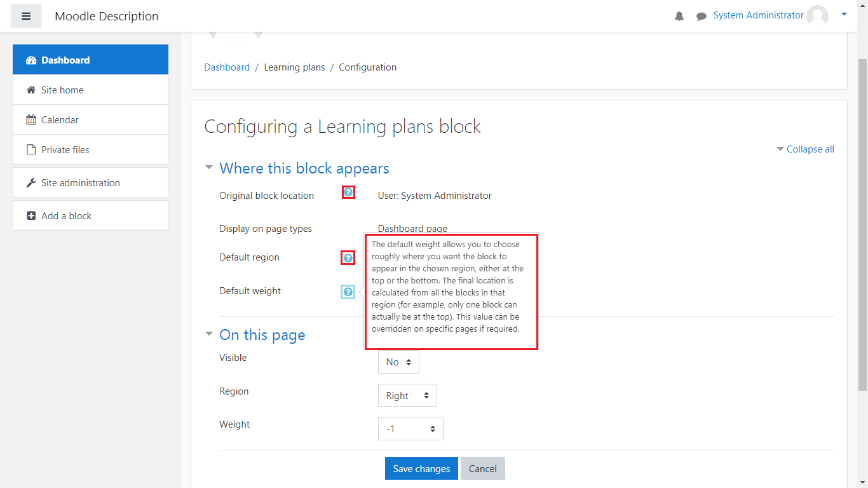Click the Cancel button
The width and height of the screenshot is (868, 488).
(483, 469)
